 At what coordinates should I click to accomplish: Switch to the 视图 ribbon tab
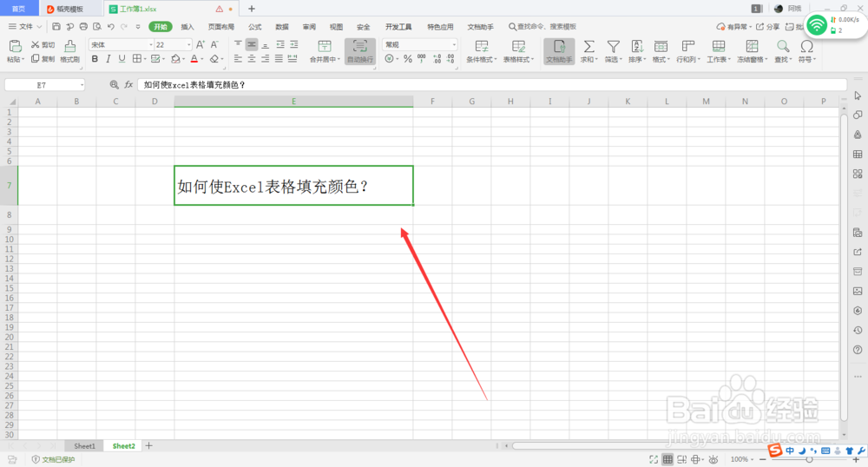[x=336, y=27]
